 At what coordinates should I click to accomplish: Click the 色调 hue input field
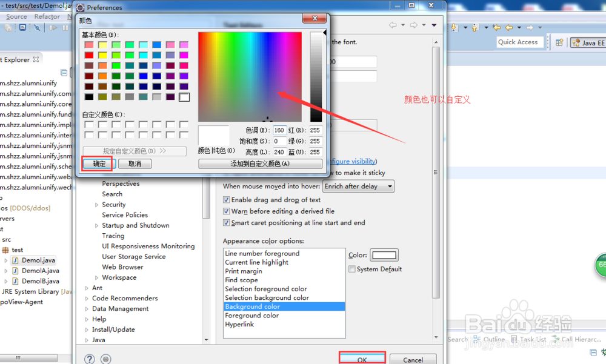click(x=279, y=130)
